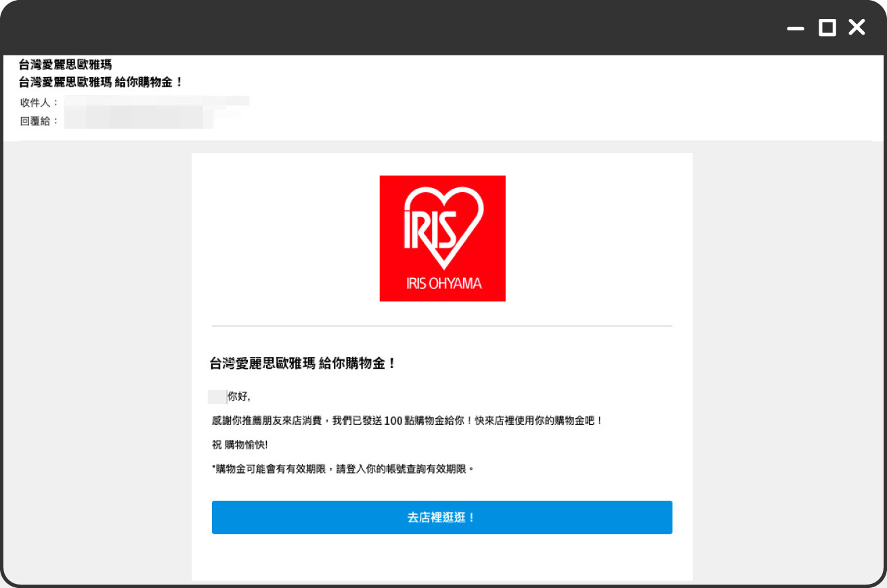This screenshot has height=588, width=887.
Task: Click the 祝 購物愉快! line
Action: (x=240, y=445)
